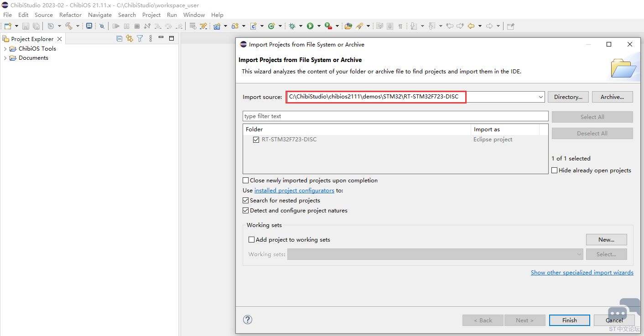Open the Import source dropdown arrow
This screenshot has height=336, width=644.
pos(541,97)
